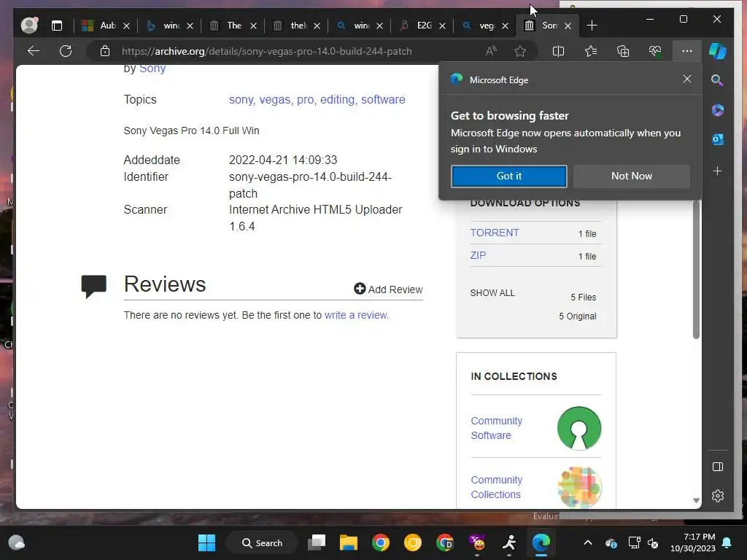Click the Not Now button
The height and width of the screenshot is (560, 747).
tap(632, 176)
